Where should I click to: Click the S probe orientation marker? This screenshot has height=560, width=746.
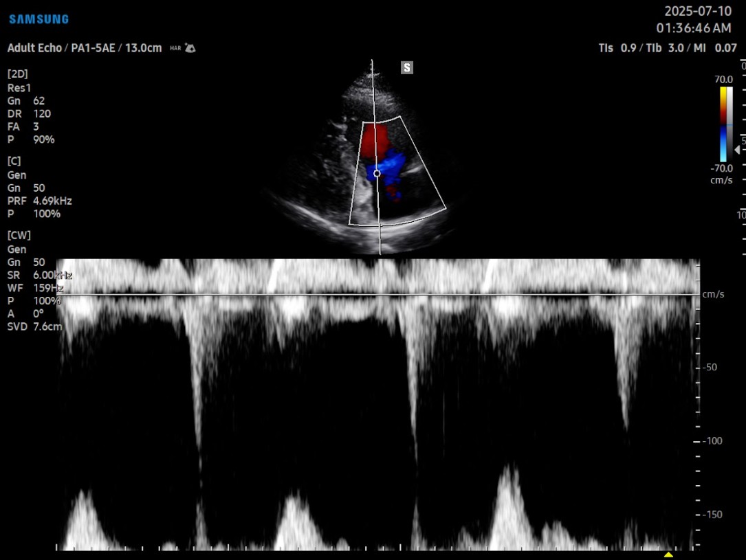pos(407,67)
